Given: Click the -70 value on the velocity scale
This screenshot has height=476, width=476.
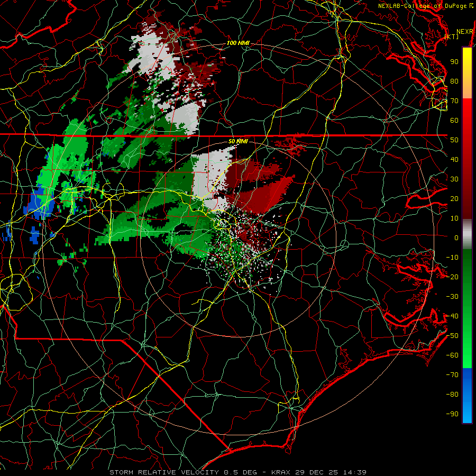Looking at the screenshot, I should click(x=452, y=375).
